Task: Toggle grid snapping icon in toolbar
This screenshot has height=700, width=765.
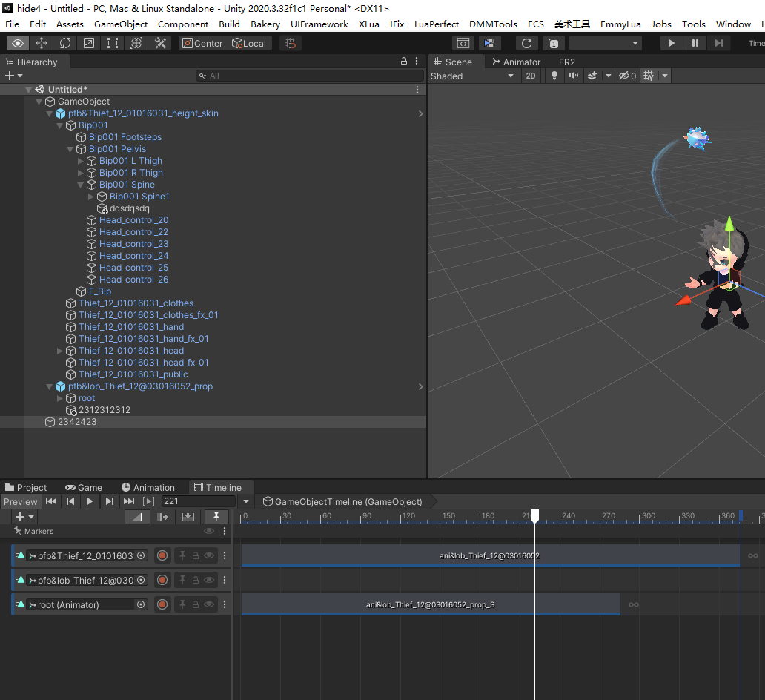Action: (x=291, y=44)
